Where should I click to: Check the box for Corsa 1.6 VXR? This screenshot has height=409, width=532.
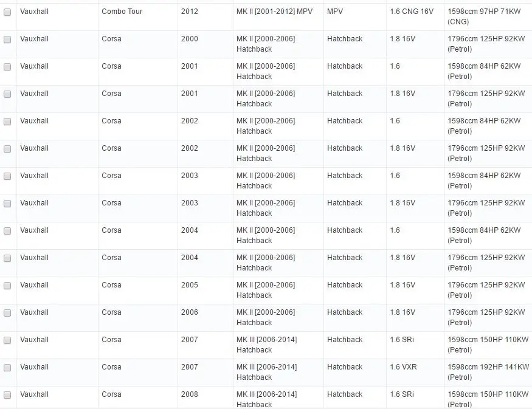(x=7, y=368)
